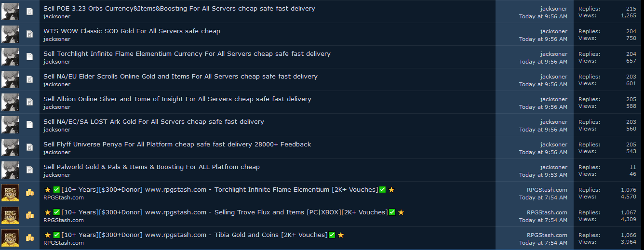Click Today at 7:54 AM timestamp on Tibia row

click(543, 243)
